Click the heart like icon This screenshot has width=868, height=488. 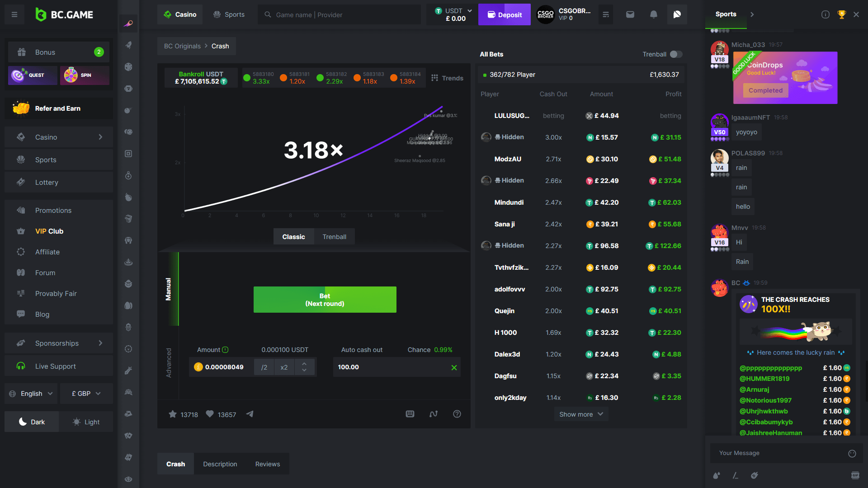click(x=210, y=414)
